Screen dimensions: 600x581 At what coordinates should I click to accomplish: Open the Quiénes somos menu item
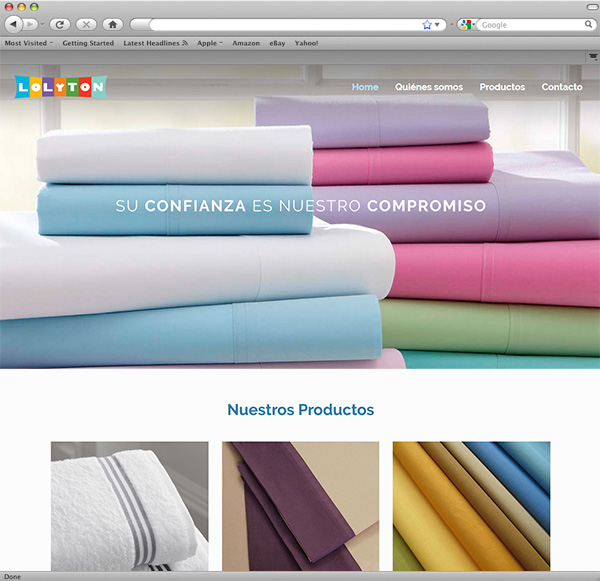429,87
